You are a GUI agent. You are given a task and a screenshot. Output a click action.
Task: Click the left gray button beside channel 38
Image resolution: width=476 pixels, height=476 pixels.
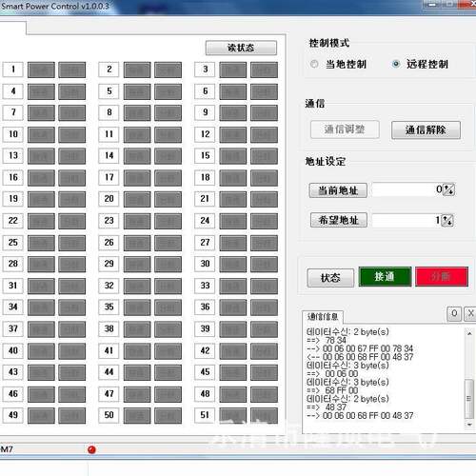point(137,329)
